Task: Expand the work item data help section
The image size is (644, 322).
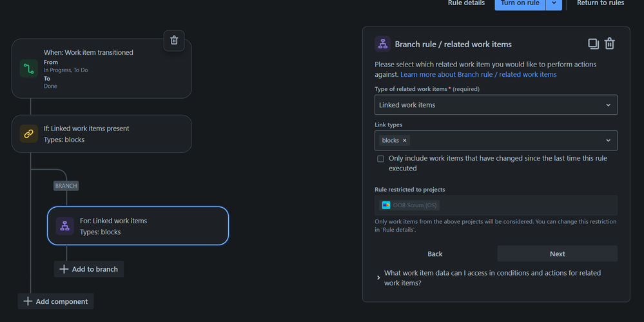Action: [378, 277]
